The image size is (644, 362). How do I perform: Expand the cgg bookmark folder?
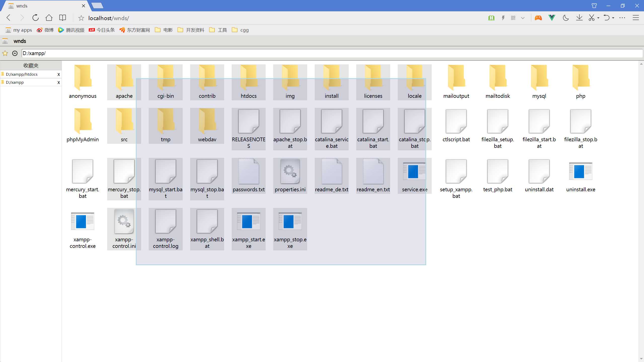240,30
